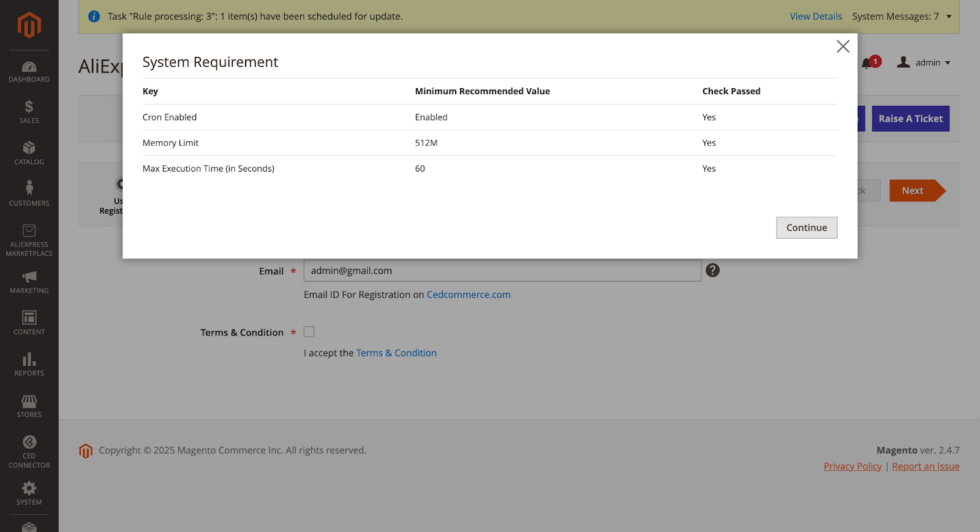The image size is (980, 532).
Task: Open the Customers sidebar icon
Action: point(29,189)
